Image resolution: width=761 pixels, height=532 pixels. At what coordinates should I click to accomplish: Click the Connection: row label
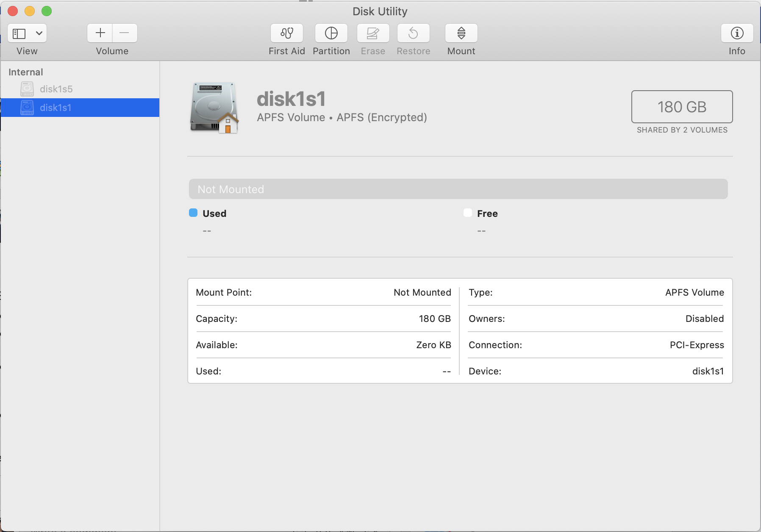tap(495, 345)
